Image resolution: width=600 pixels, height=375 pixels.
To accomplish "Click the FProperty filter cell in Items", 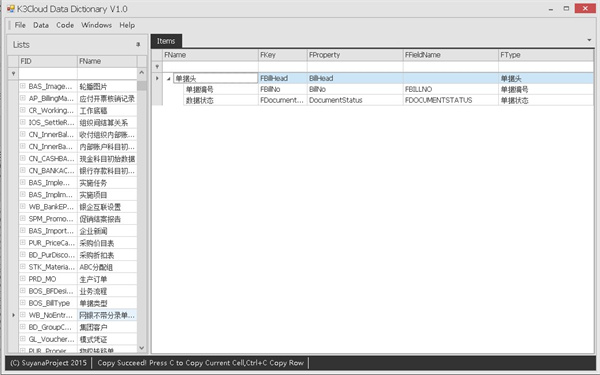I will (355, 67).
